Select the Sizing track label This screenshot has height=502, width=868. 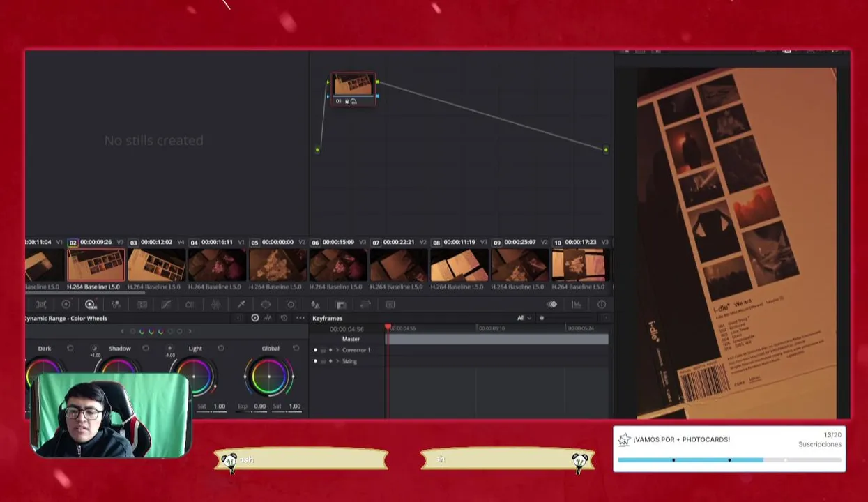point(349,361)
